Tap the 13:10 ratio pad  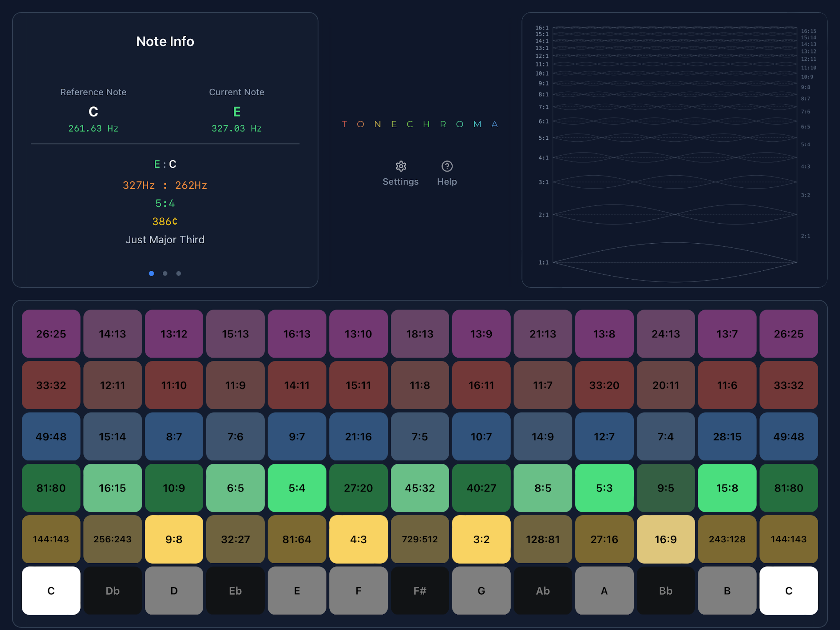pyautogui.click(x=359, y=334)
